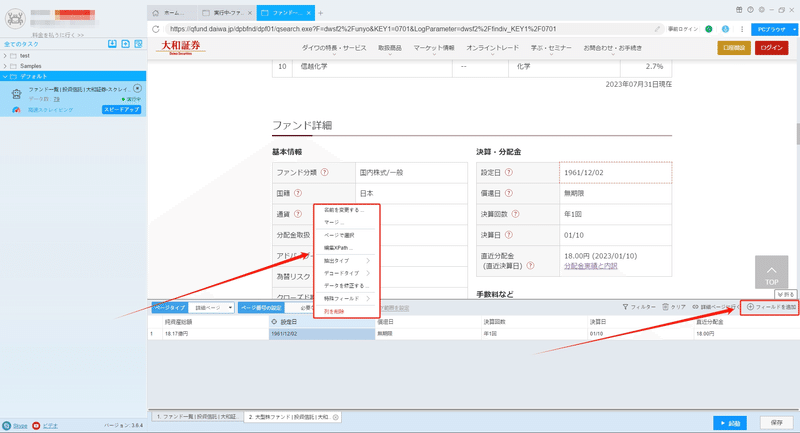Click the 起動 start button
The image size is (800, 433).
730,423
